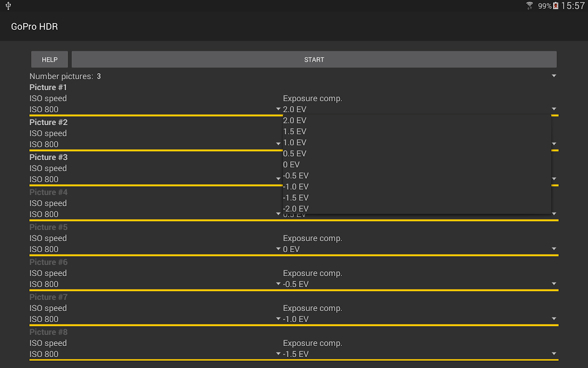
Task: Open ISO speed dropdown for Picture #4
Action: point(155,214)
